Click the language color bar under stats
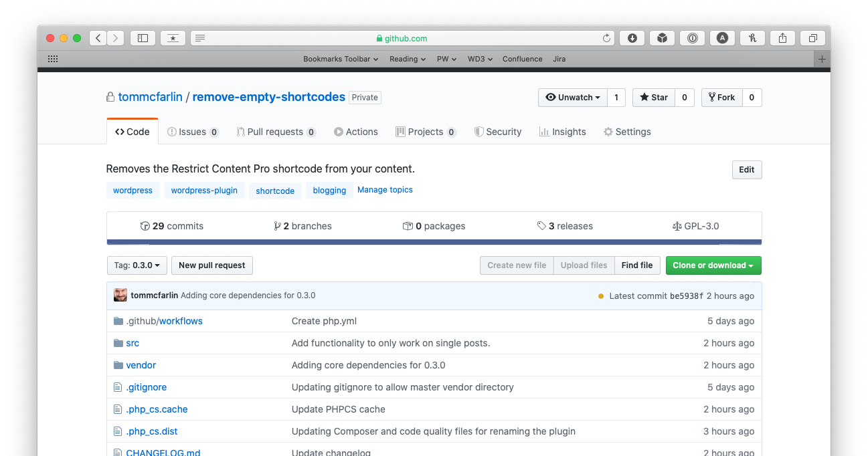The height and width of the screenshot is (456, 868). tap(434, 242)
